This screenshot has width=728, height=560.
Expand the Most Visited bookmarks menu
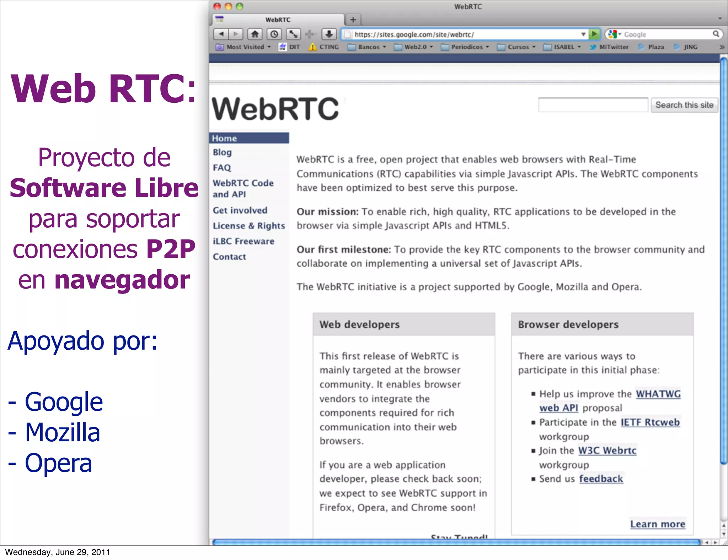243,47
